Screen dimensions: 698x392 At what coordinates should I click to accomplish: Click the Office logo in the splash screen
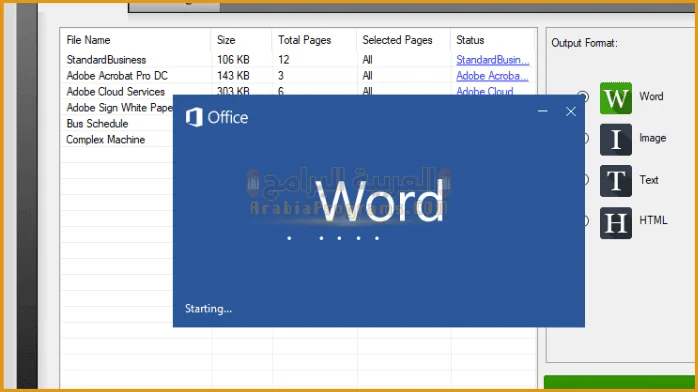pyautogui.click(x=217, y=117)
